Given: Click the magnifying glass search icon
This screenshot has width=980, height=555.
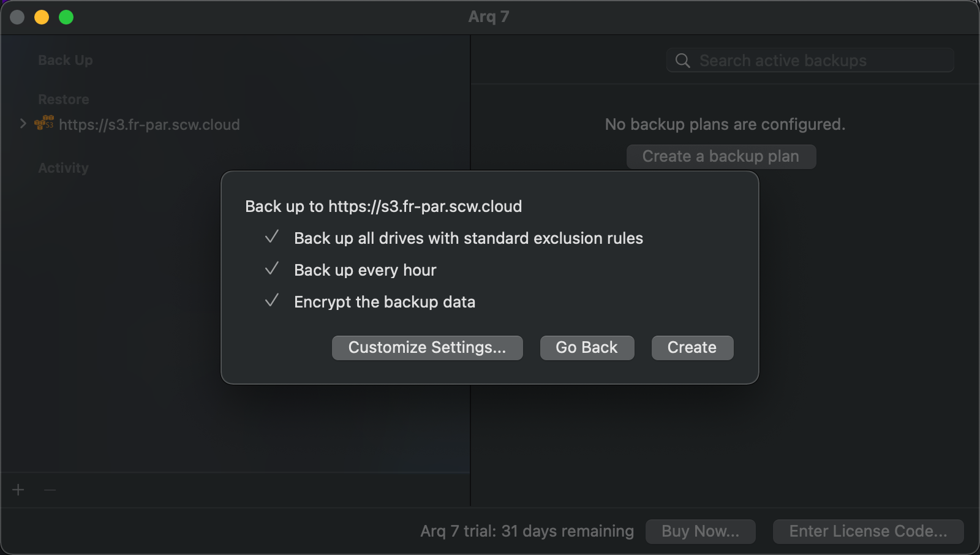Looking at the screenshot, I should [x=682, y=61].
